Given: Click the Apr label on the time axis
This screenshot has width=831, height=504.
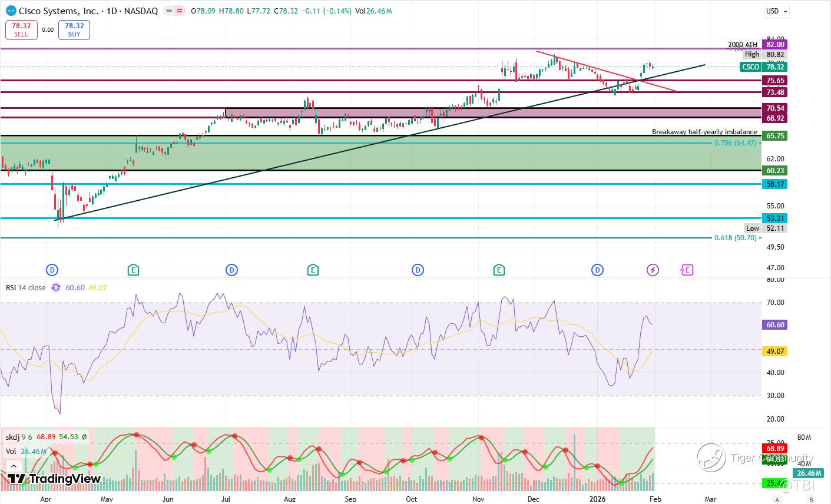Looking at the screenshot, I should 45,499.
